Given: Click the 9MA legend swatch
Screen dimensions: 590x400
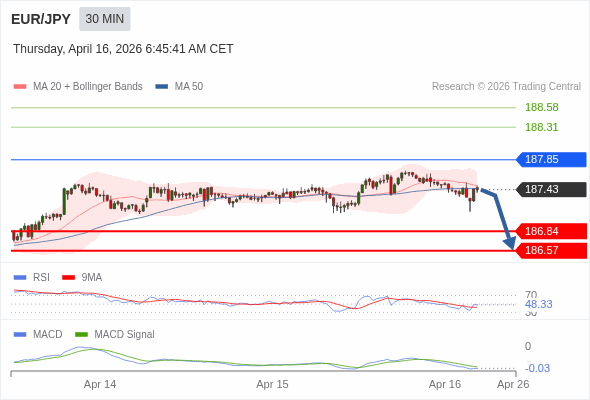Looking at the screenshot, I should tap(68, 278).
